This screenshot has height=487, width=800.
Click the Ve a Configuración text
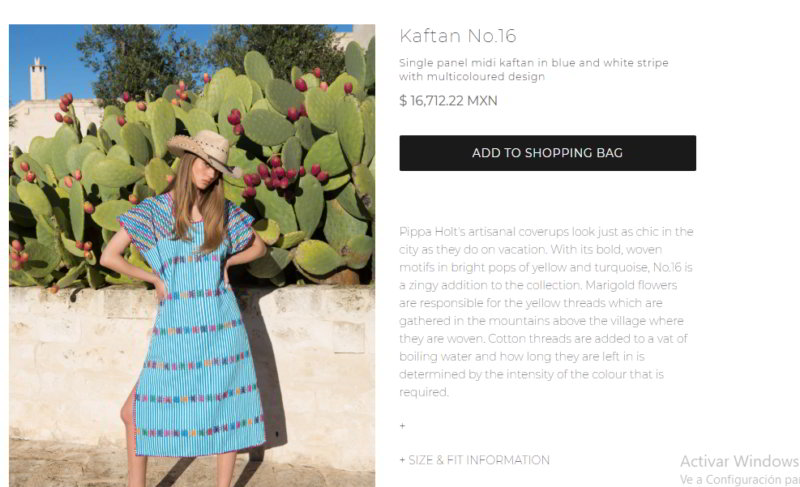click(x=739, y=480)
